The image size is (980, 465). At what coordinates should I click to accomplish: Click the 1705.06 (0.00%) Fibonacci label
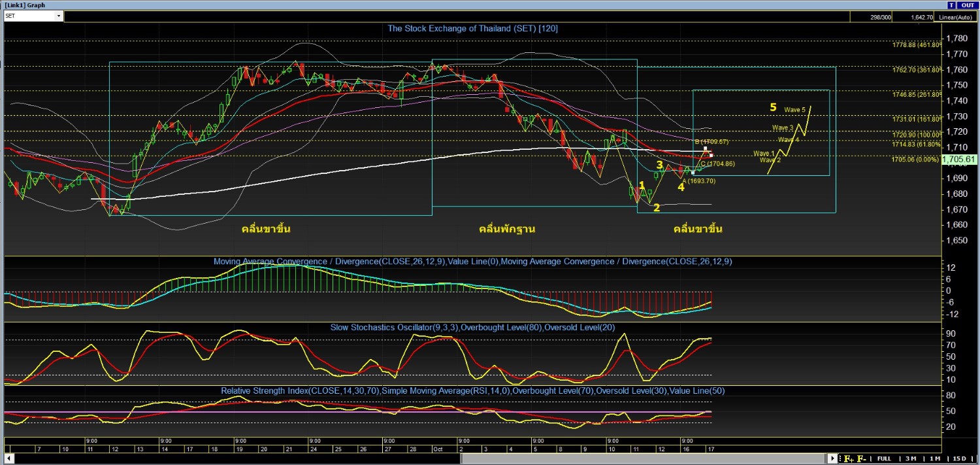click(x=916, y=159)
